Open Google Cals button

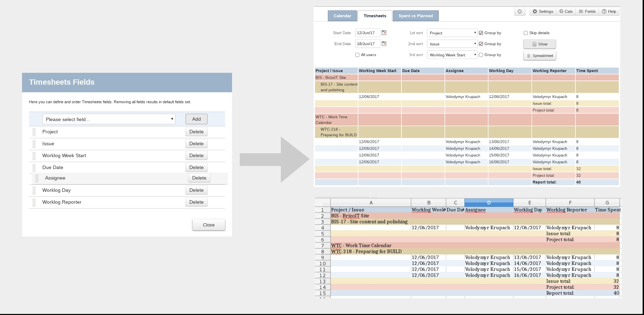(x=566, y=12)
